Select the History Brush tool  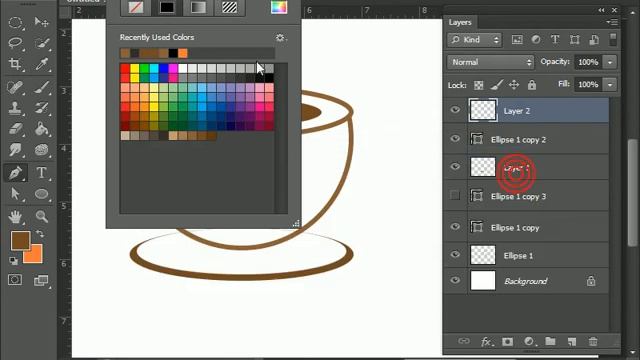pyautogui.click(x=41, y=108)
